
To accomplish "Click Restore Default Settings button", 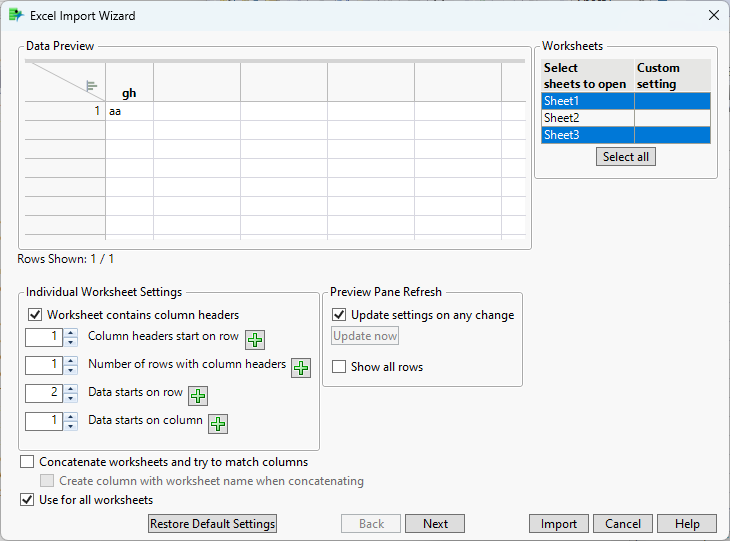I will point(212,524).
